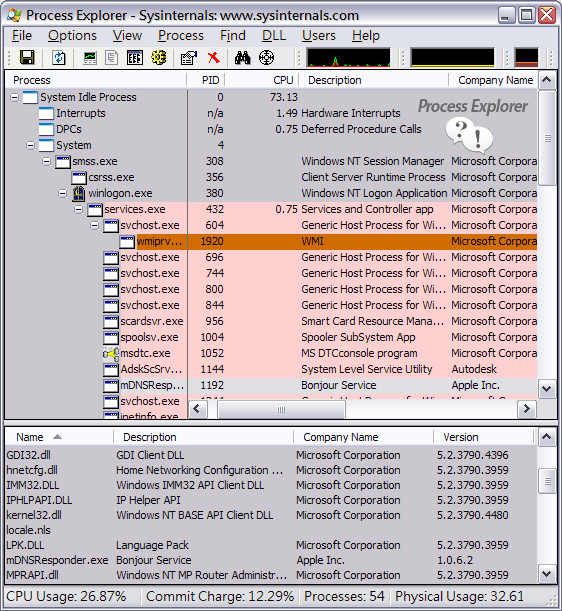Collapse the smss.exe tree node
The height and width of the screenshot is (611, 562).
click(x=46, y=161)
